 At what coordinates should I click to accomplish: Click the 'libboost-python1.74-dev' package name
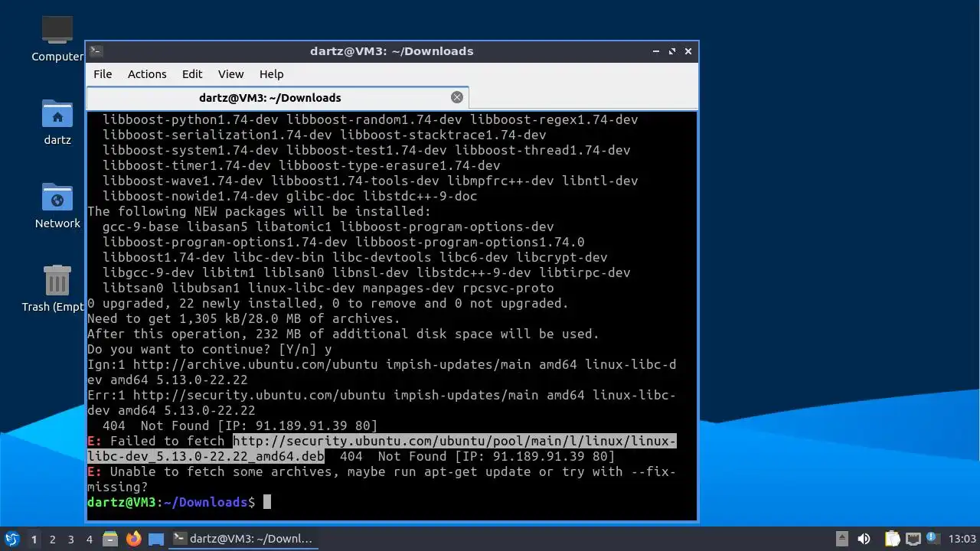[191, 119]
